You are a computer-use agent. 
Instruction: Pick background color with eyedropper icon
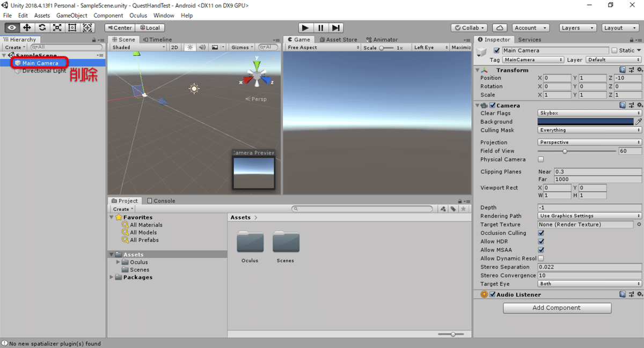639,122
